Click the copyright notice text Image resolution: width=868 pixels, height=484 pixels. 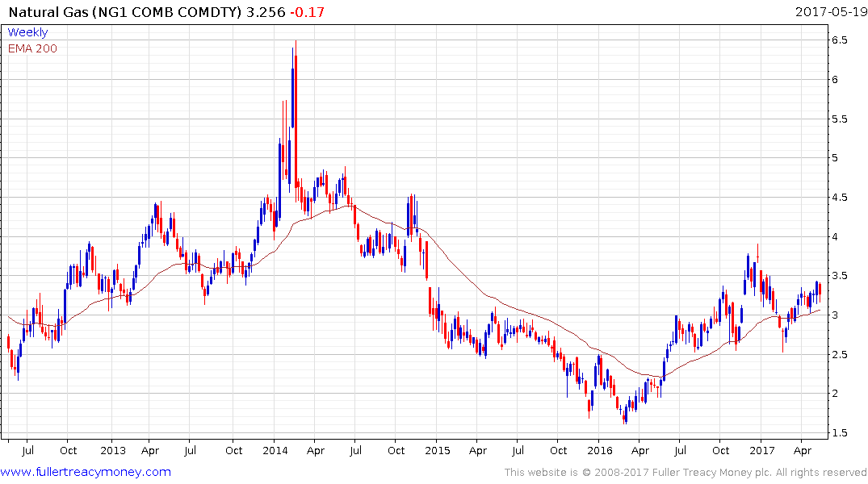pyautogui.click(x=686, y=473)
